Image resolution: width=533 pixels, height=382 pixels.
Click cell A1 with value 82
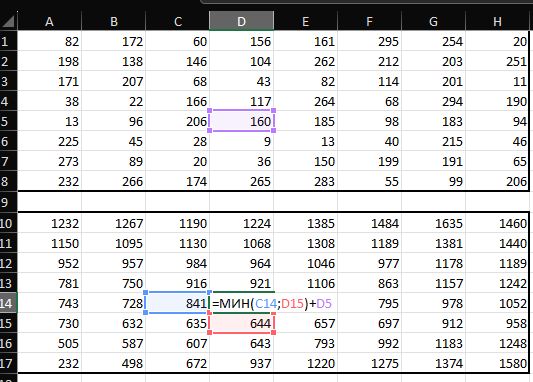[49, 41]
